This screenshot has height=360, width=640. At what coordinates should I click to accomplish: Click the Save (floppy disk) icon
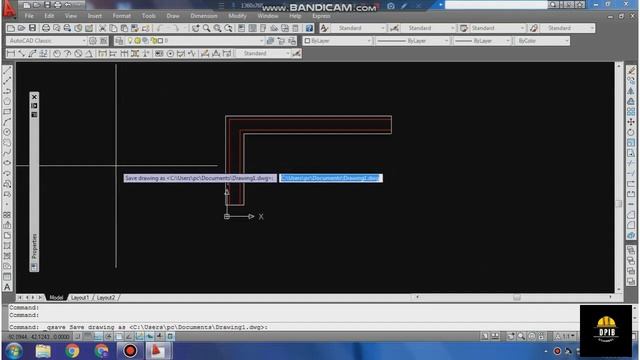point(32,28)
